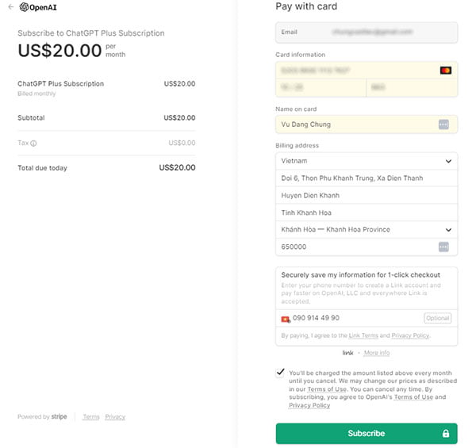Toggle the monthly charge agreement checkbox
476x448 pixels.
click(x=280, y=372)
